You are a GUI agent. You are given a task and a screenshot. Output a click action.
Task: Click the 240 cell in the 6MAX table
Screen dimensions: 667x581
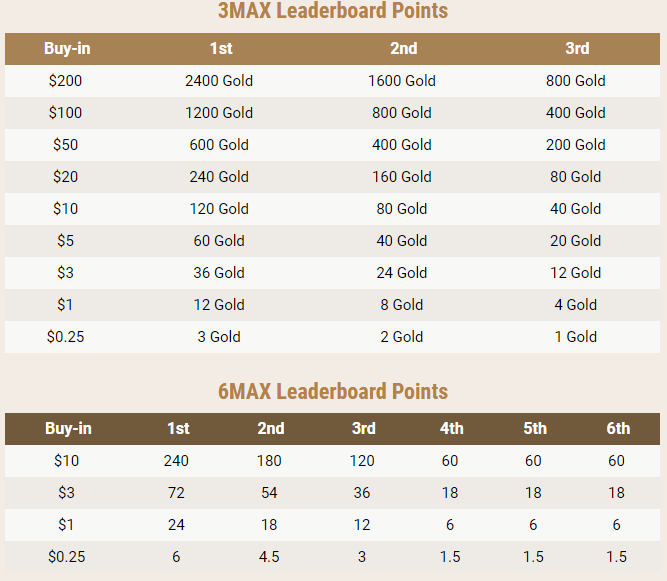[176, 461]
